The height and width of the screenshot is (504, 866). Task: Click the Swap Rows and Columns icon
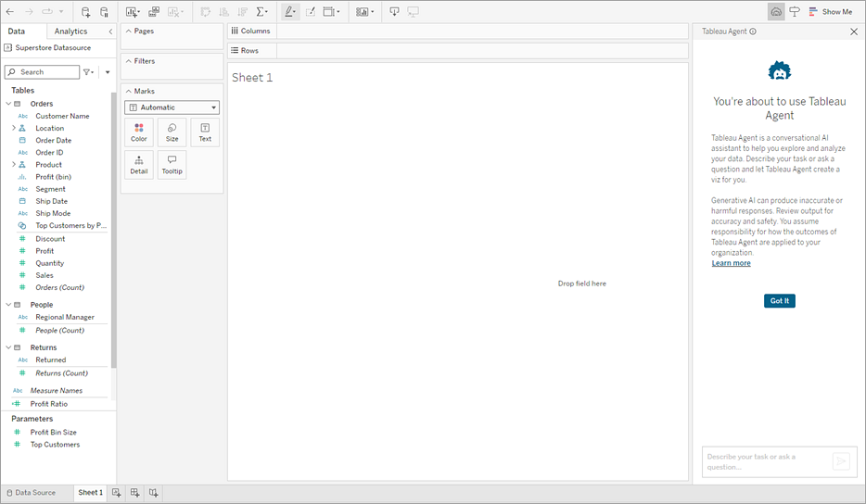[x=206, y=12]
